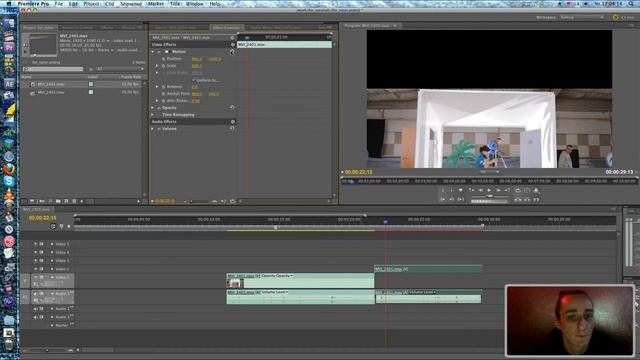Toggle the Snap icon in timeline
640x360 pixels.
[53, 226]
